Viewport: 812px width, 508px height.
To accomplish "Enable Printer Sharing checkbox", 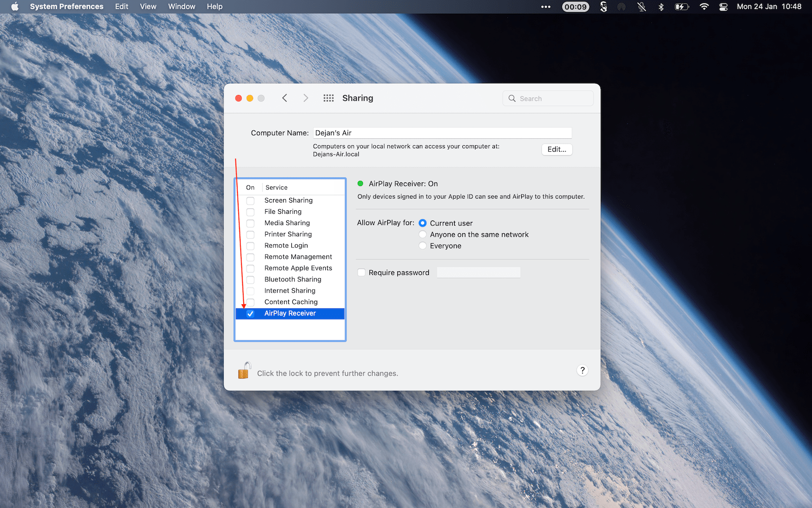I will coord(250,234).
